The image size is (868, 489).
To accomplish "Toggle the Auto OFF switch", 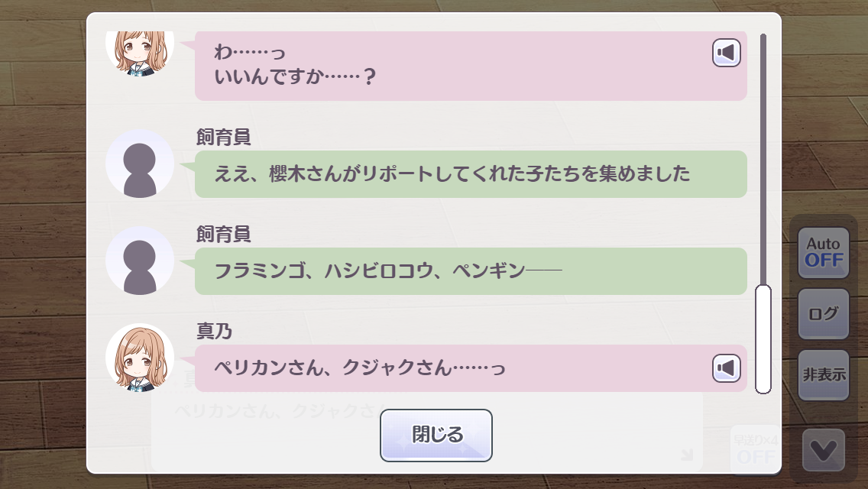I will pyautogui.click(x=824, y=253).
